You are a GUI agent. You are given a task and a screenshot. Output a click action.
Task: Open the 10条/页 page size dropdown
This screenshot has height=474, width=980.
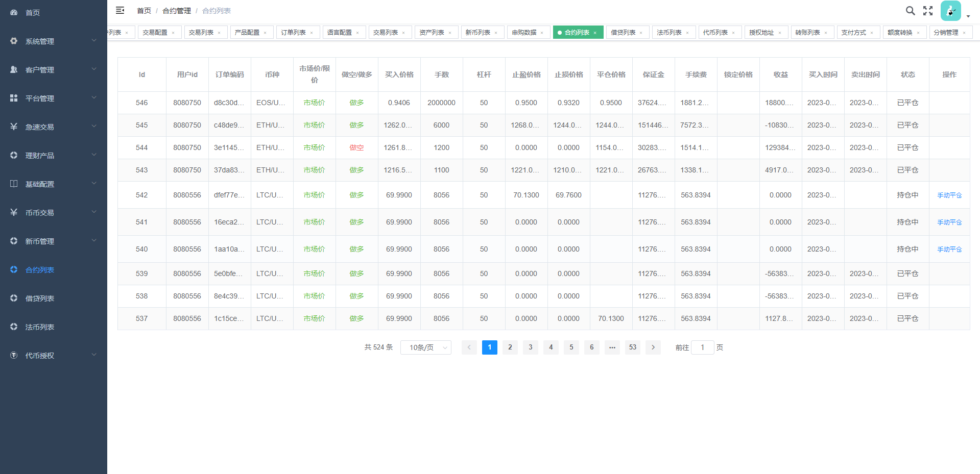[x=425, y=347]
